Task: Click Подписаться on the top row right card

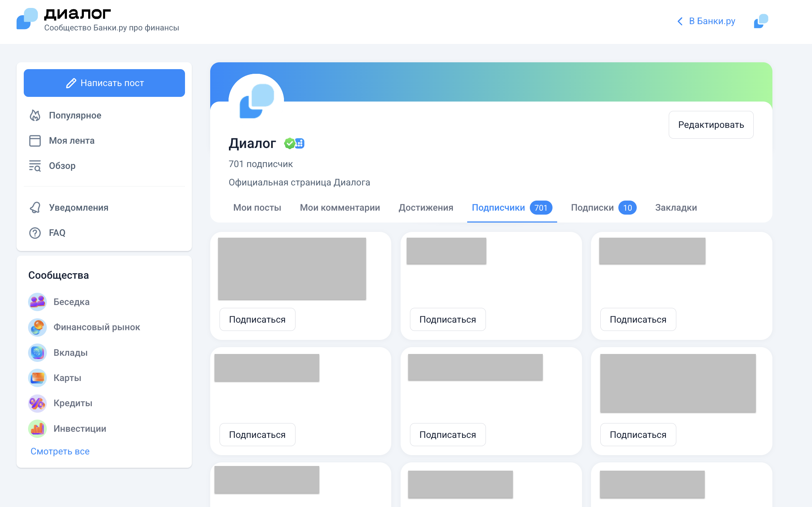Action: click(638, 320)
